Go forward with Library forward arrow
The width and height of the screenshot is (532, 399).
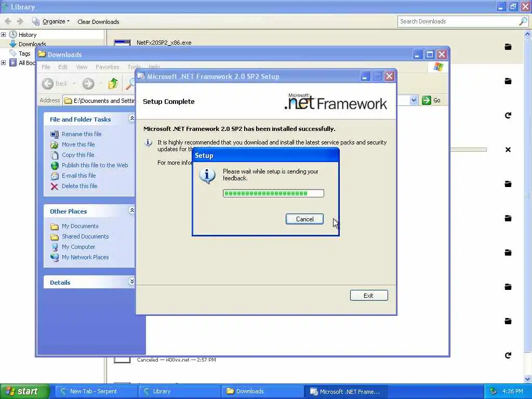20,21
